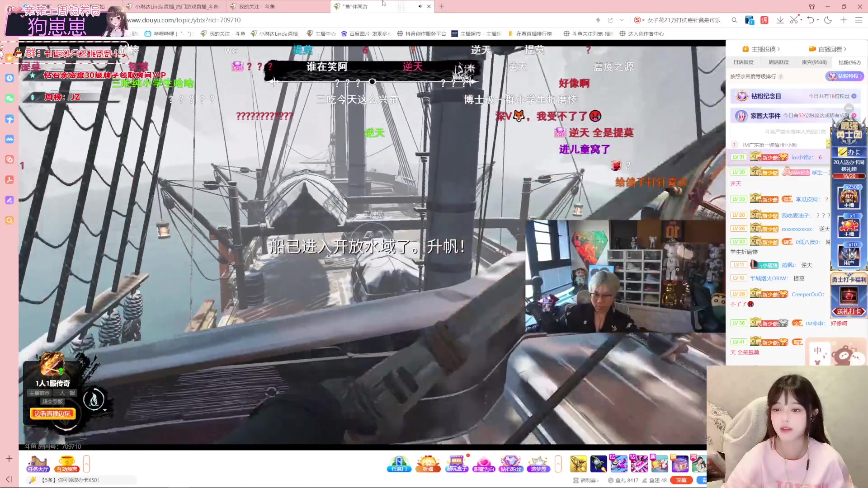868x488 pixels.
Task: Click the 充值 recharge button
Action: pyautogui.click(x=681, y=480)
